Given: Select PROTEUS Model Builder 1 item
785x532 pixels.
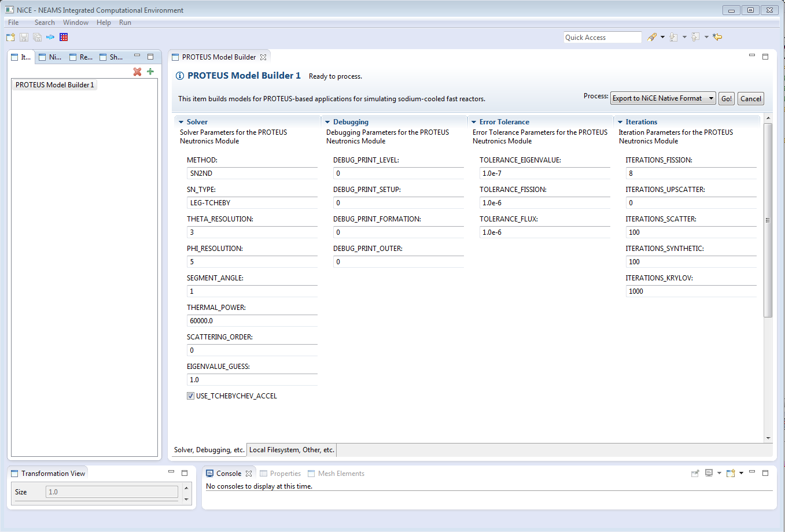Looking at the screenshot, I should [54, 85].
